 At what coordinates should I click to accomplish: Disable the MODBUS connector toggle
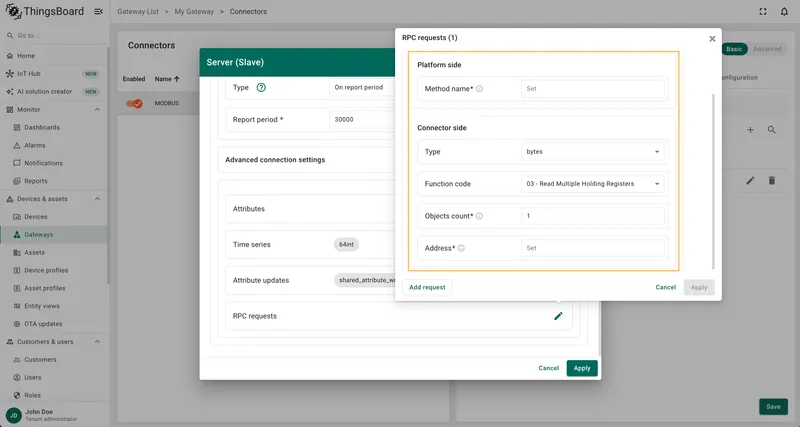click(x=135, y=104)
